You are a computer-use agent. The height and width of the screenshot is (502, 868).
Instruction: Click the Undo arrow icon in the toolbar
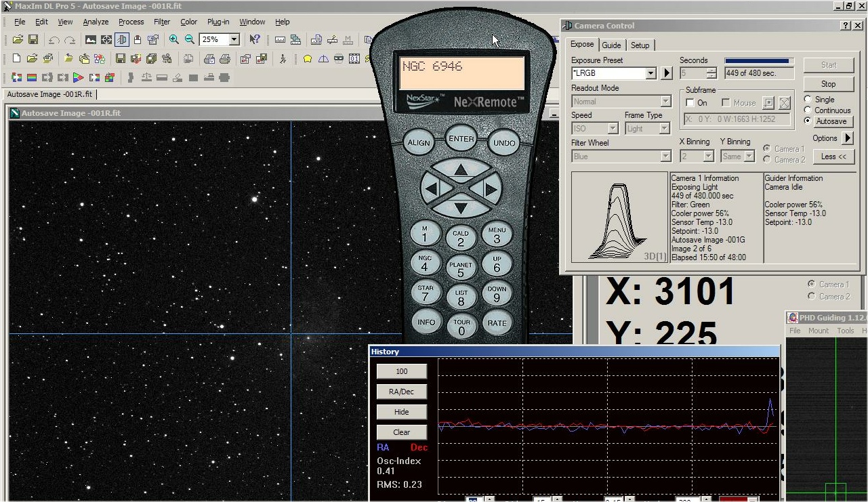pyautogui.click(x=54, y=40)
